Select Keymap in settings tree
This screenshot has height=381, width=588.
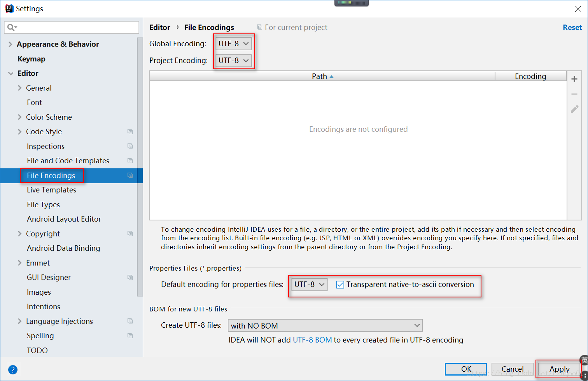(31, 59)
